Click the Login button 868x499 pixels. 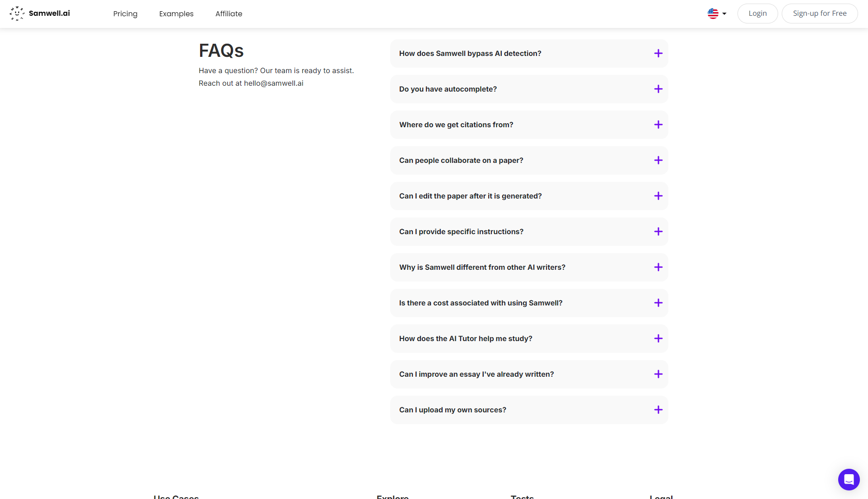coord(757,14)
